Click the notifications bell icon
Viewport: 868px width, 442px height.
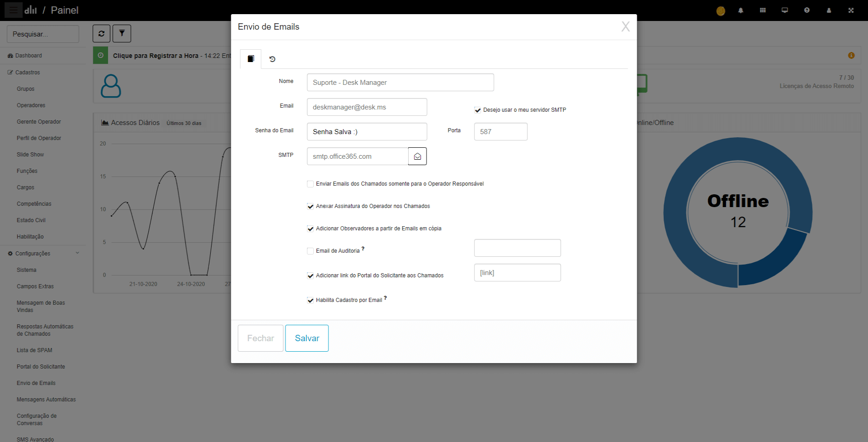click(741, 10)
